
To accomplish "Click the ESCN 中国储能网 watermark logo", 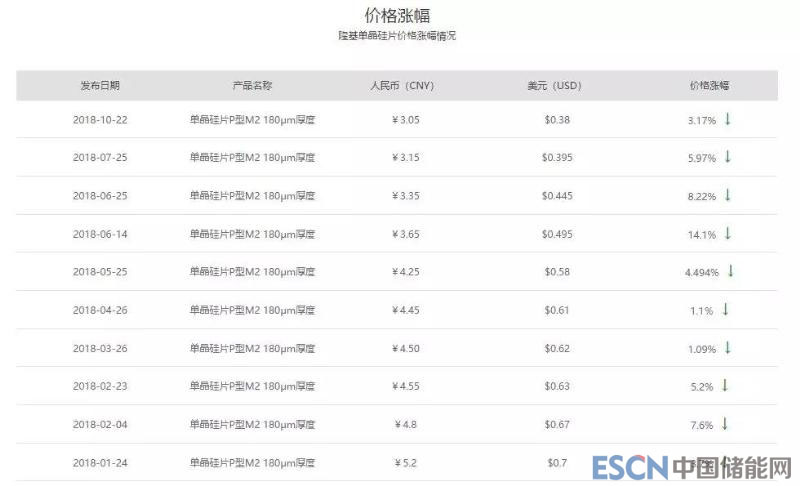I will [691, 468].
